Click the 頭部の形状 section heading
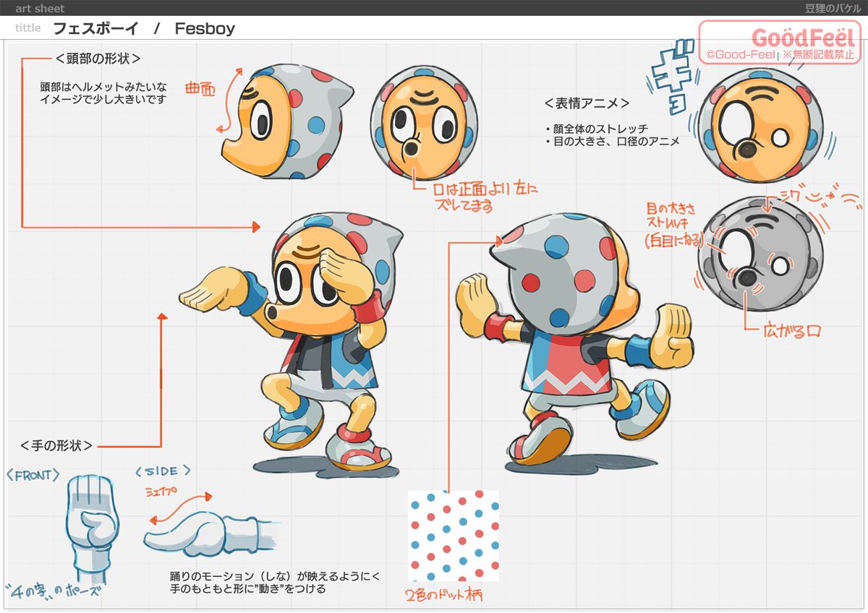The width and height of the screenshot is (868, 613). click(x=96, y=59)
